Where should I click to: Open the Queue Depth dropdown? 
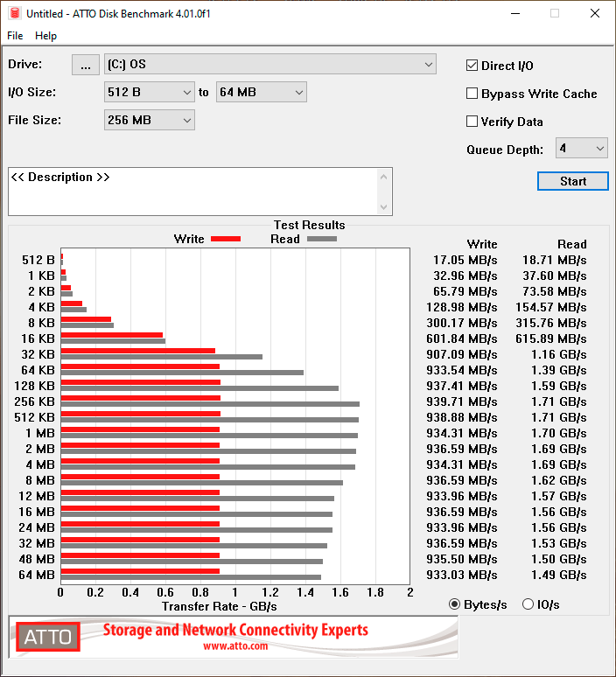582,148
